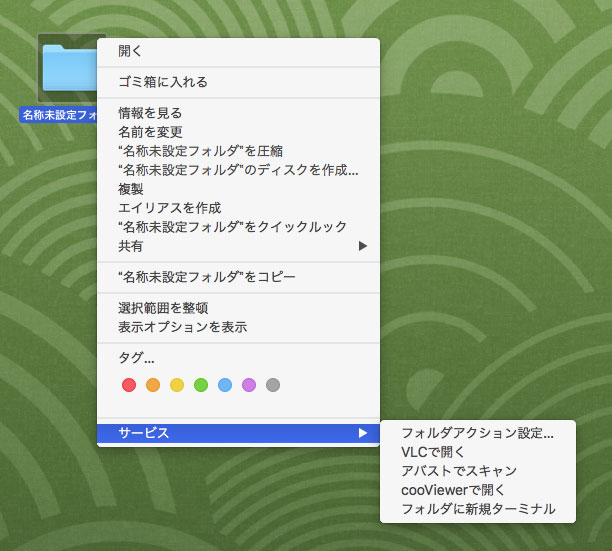Apply the blue tag color
Image resolution: width=612 pixels, height=551 pixels.
tap(225, 385)
